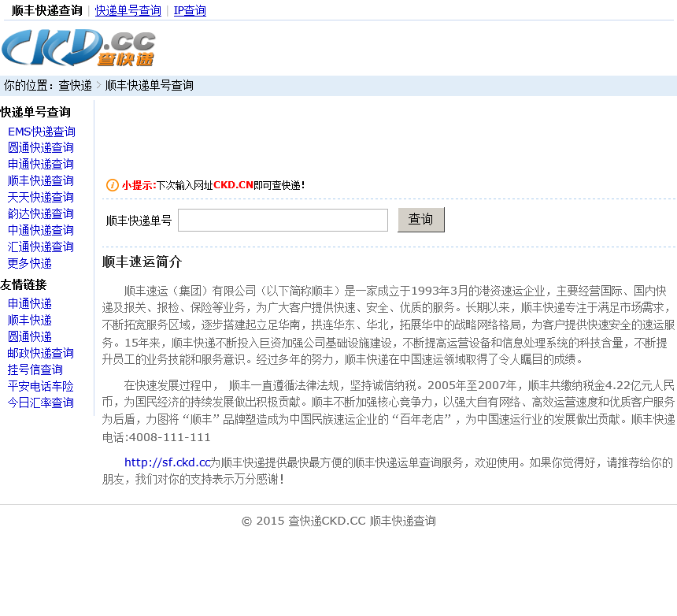677x616 pixels.
Task: Visit the 邮政快递查询 friendly link
Action: 41,354
